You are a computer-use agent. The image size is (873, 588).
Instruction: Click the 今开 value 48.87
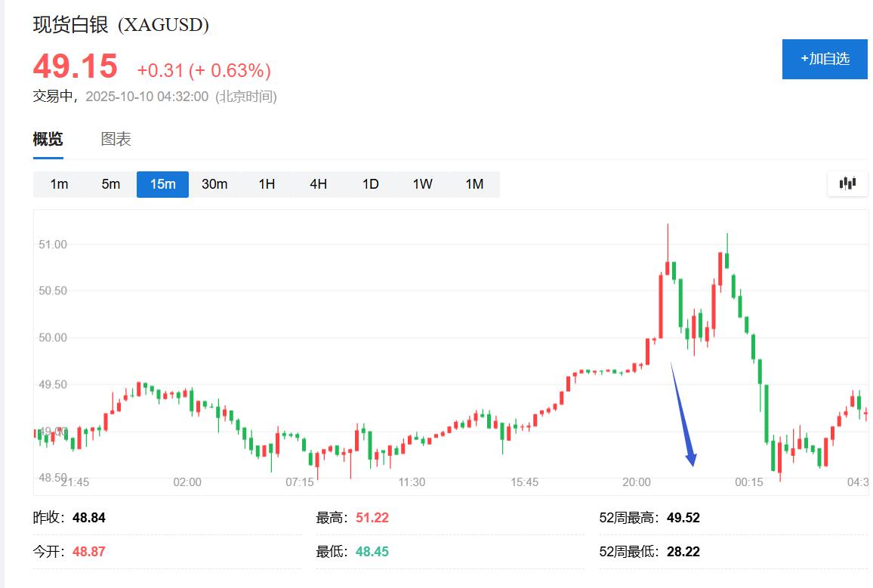tap(89, 552)
